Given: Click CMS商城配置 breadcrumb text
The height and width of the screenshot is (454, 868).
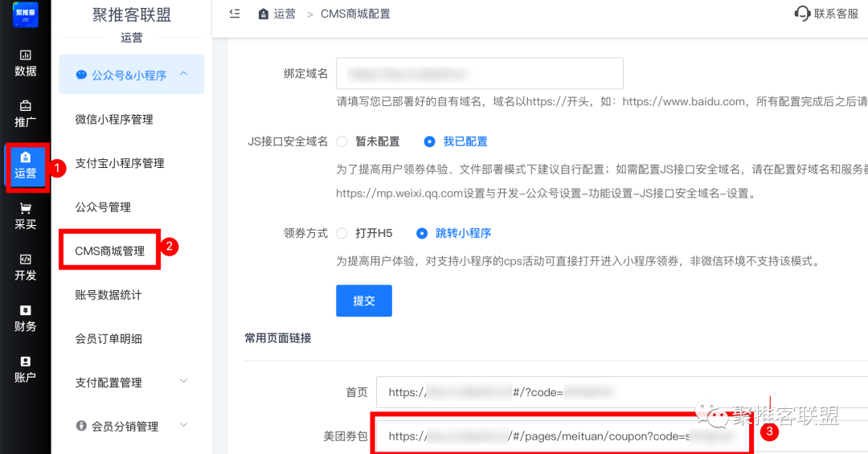Looking at the screenshot, I should [x=355, y=14].
